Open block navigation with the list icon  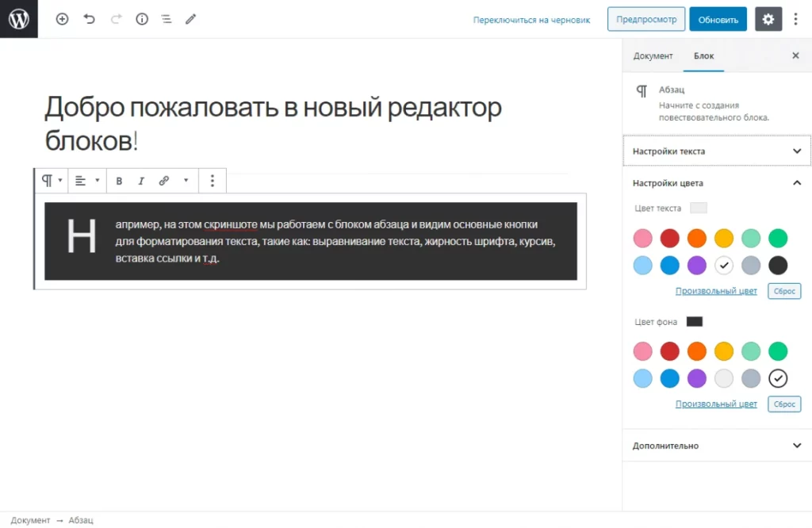pyautogui.click(x=166, y=19)
